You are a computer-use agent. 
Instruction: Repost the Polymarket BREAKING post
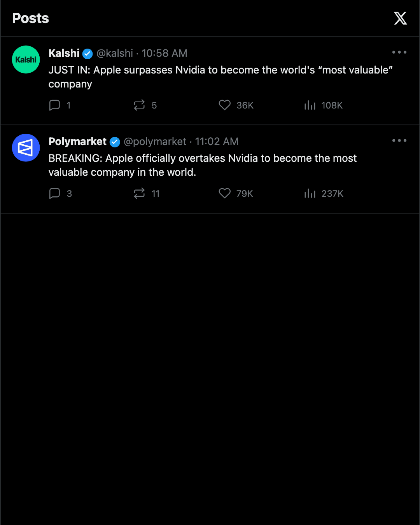tap(147, 194)
